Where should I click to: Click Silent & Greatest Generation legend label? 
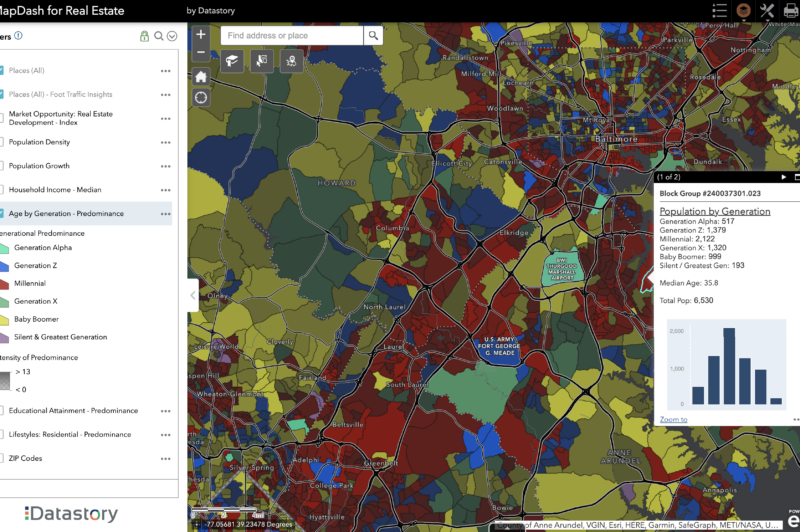[x=61, y=337]
